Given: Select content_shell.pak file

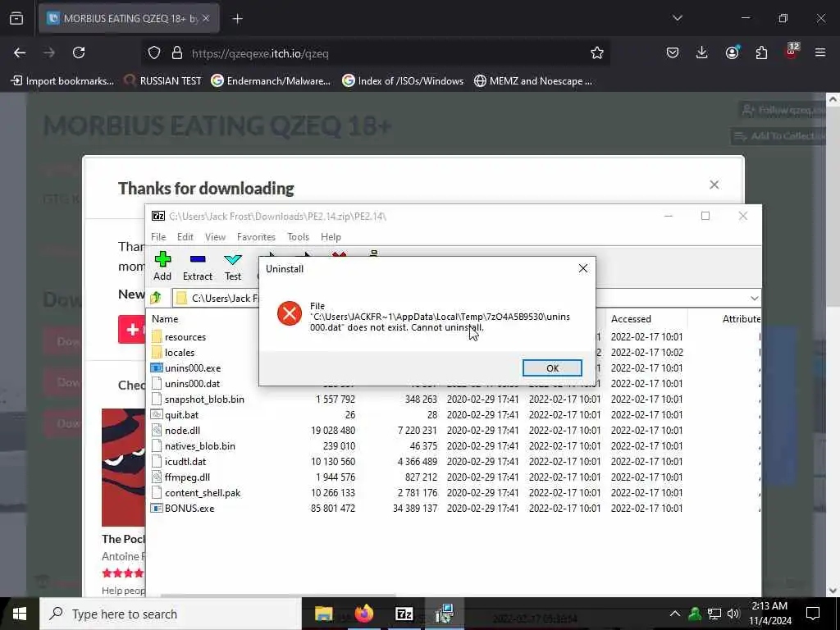Looking at the screenshot, I should tap(202, 492).
